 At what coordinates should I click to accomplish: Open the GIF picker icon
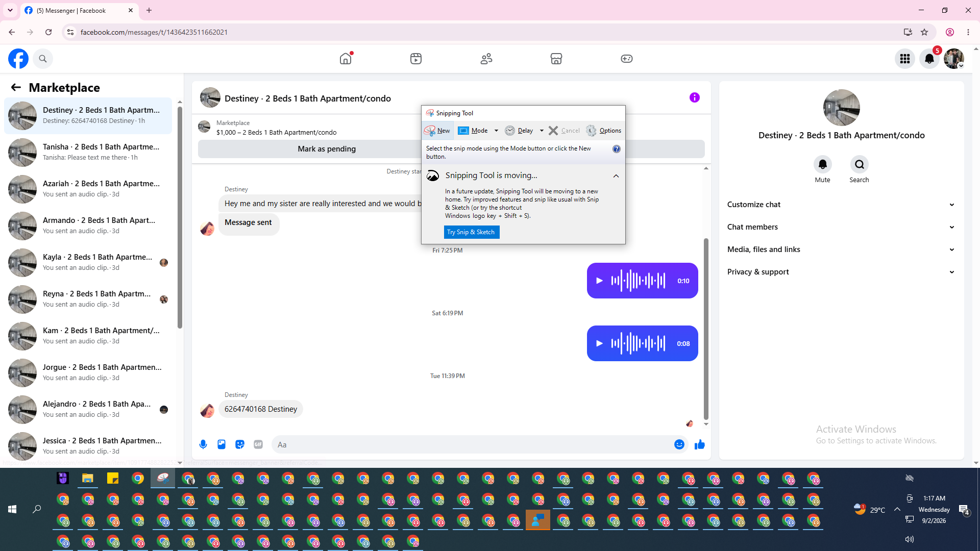tap(258, 444)
